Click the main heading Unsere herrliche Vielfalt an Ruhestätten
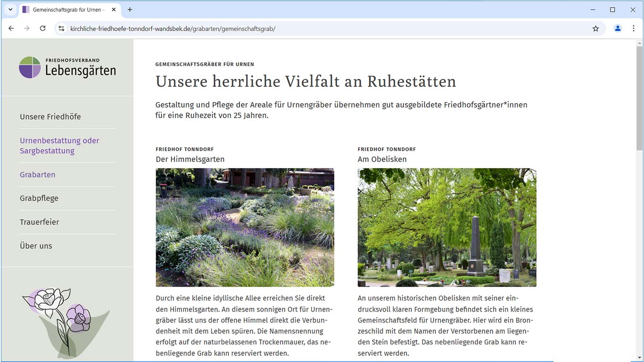 pyautogui.click(x=306, y=81)
